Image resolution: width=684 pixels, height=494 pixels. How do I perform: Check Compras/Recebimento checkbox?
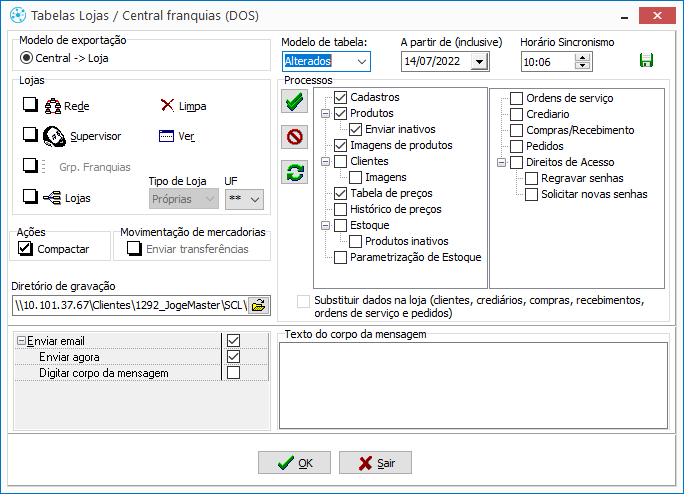[516, 130]
